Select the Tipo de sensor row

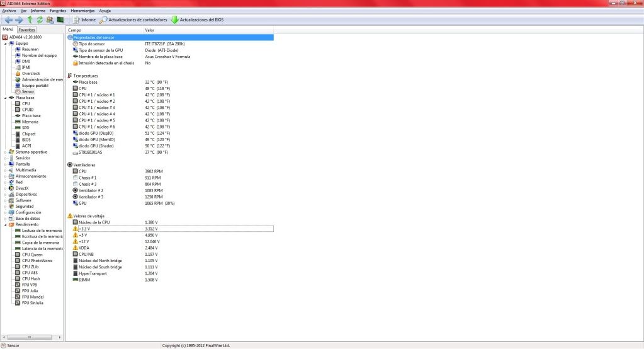click(x=171, y=44)
